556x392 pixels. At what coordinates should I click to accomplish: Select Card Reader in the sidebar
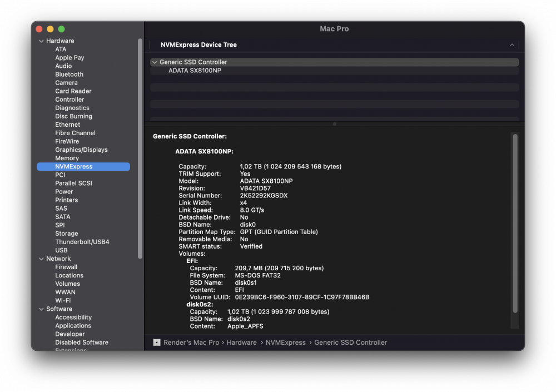[x=73, y=91]
